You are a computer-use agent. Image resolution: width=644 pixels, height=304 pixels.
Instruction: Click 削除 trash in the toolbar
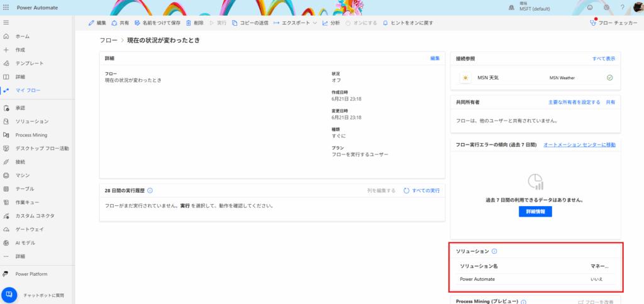pos(195,23)
